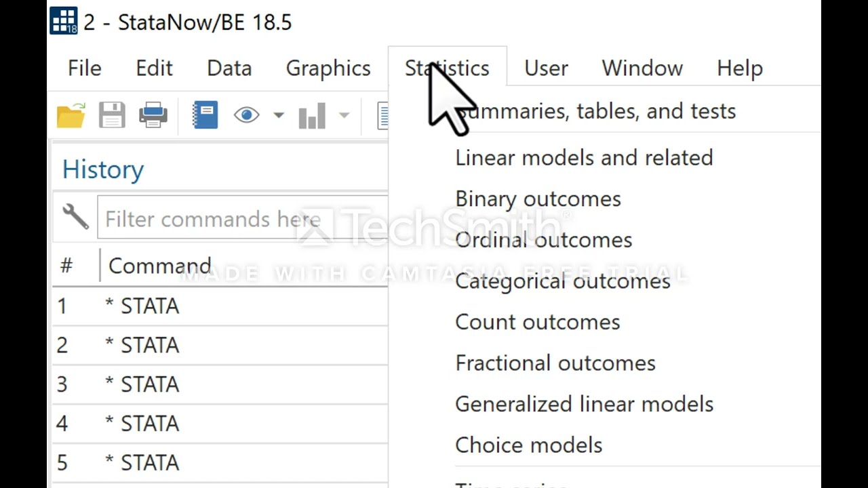
Task: Click the History wrench filter options icon
Action: (75, 218)
